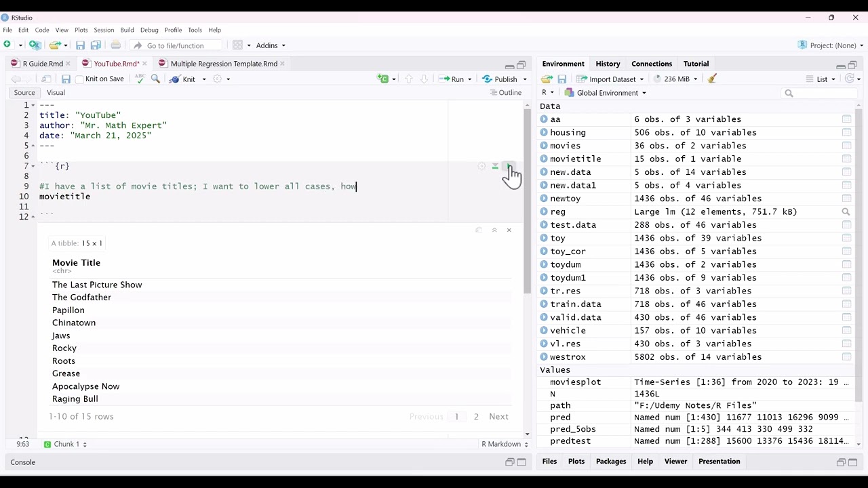This screenshot has height=488, width=868.
Task: Switch to Multiple Regression Template.Rmd tab
Action: click(223, 64)
